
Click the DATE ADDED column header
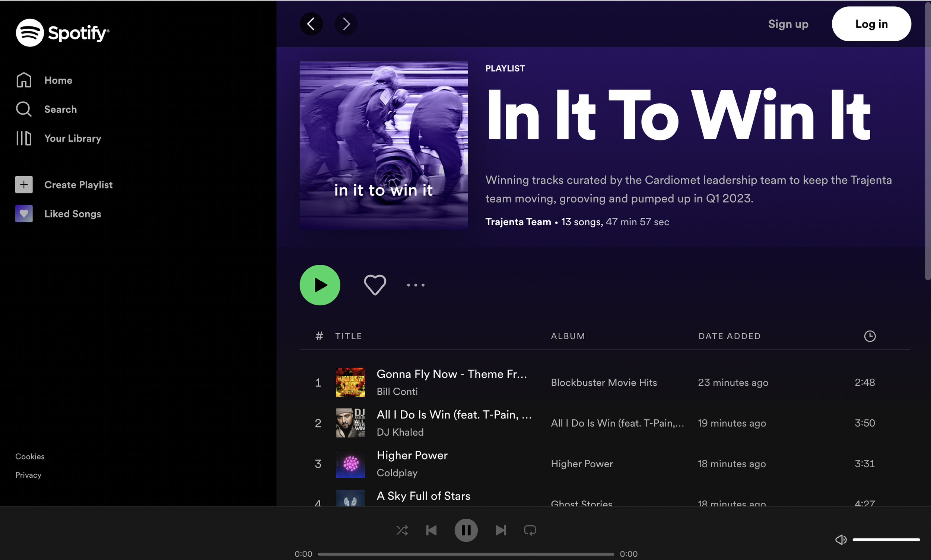[x=730, y=336]
